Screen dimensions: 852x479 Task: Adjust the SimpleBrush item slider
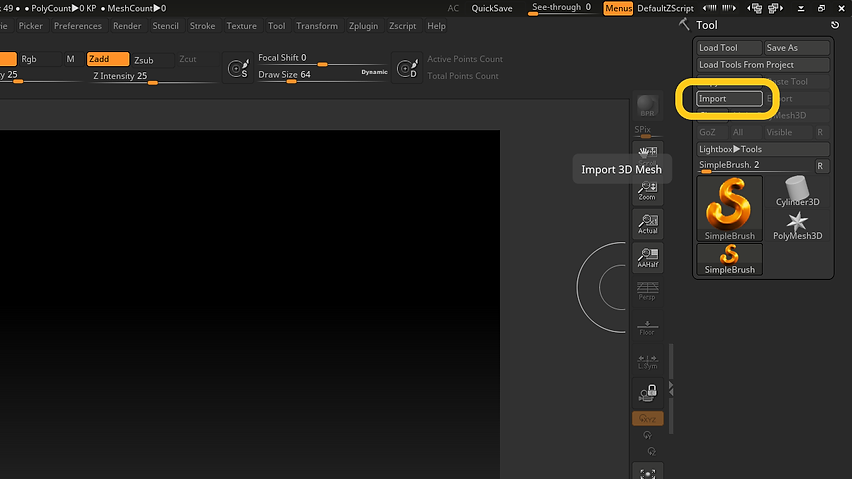[x=755, y=166]
